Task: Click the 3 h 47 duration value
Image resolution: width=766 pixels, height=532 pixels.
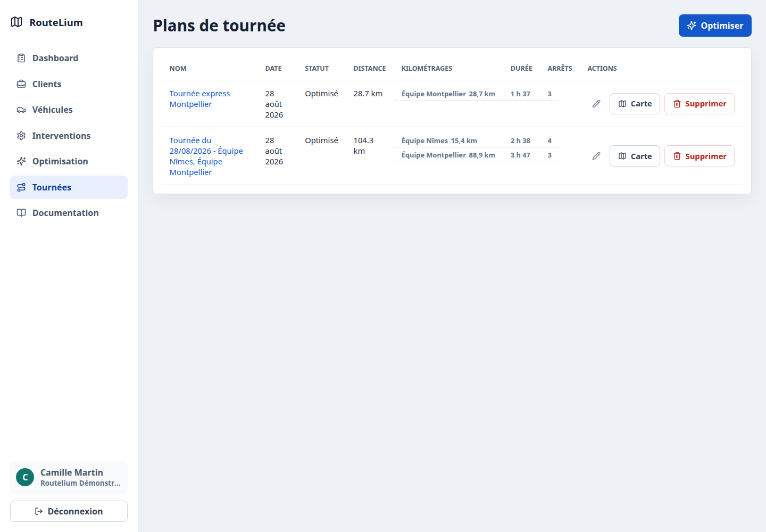Action: coord(520,155)
